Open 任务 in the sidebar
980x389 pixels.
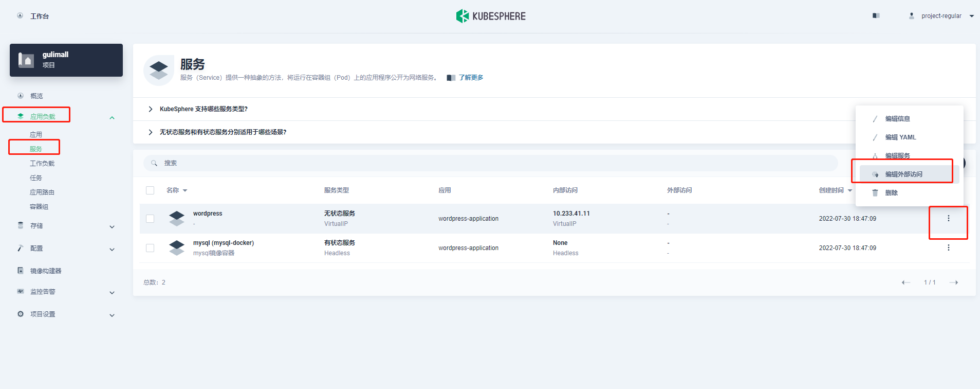[x=36, y=178]
